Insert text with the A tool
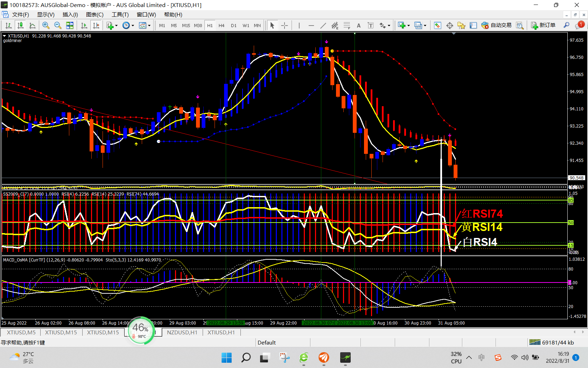588x368 pixels. [x=359, y=25]
